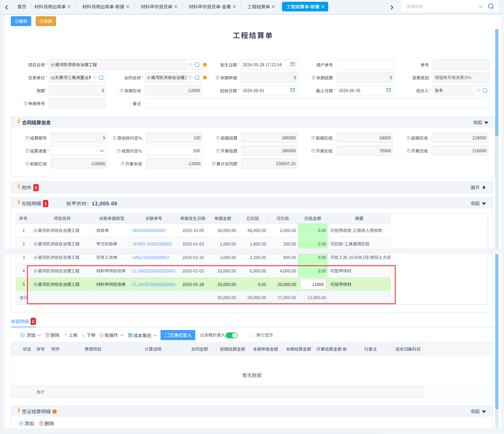Open the 成本策划 dropdown menu
The height and width of the screenshot is (434, 504).
142,335
